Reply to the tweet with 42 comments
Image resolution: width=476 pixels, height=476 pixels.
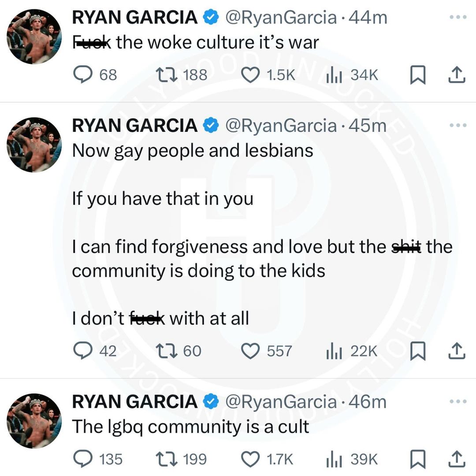click(82, 351)
